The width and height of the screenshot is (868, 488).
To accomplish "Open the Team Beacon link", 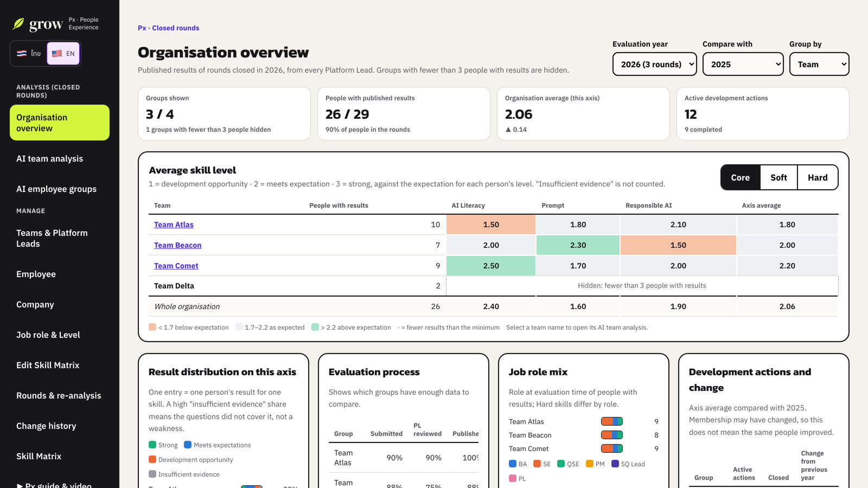I will click(x=177, y=245).
